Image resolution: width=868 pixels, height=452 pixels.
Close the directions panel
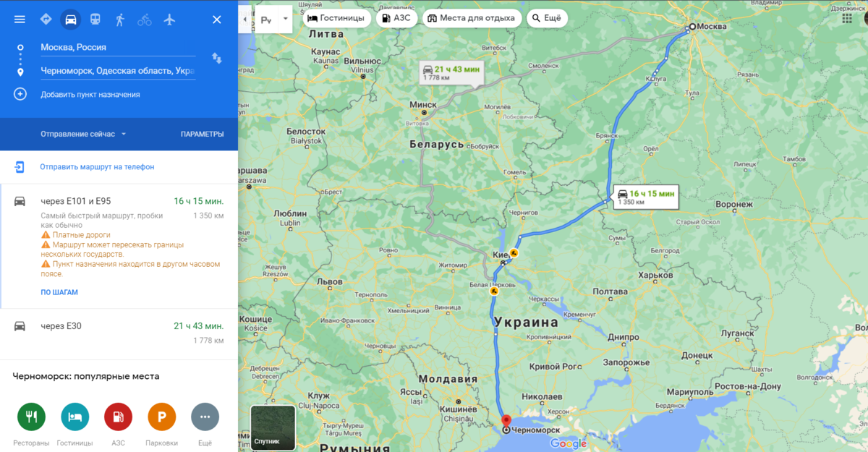pos(216,20)
